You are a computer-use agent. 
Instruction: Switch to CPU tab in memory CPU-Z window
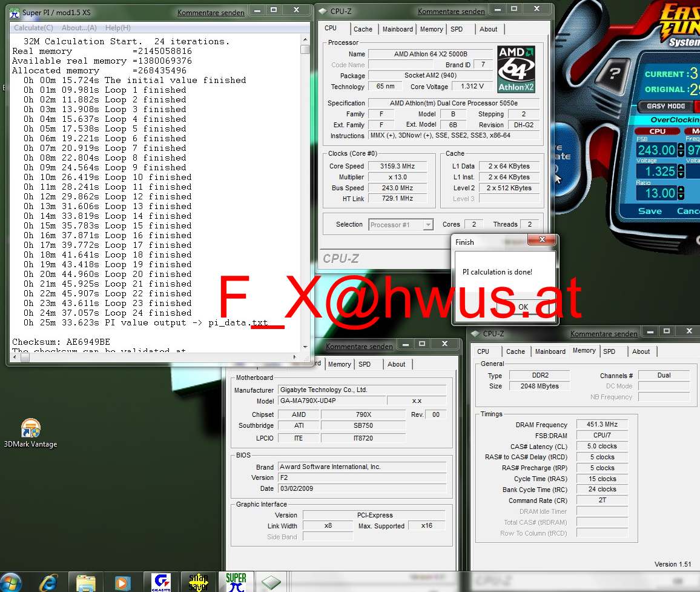(483, 351)
